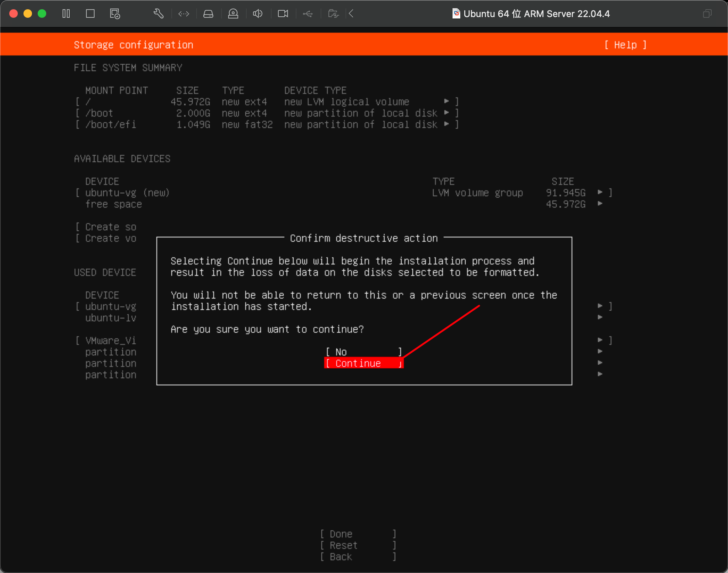Expand the /boot/efi mount row arrow
This screenshot has height=573, width=728.
446,124
